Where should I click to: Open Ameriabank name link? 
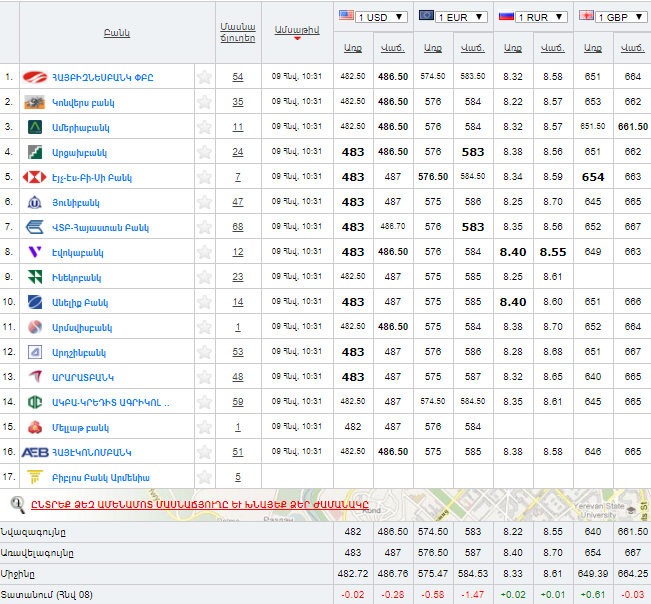pyautogui.click(x=81, y=128)
